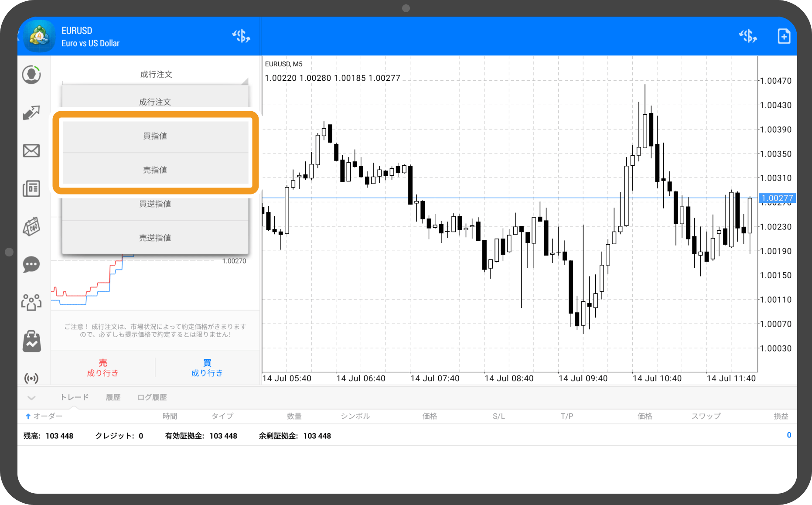Screen dimensions: 812x505
Task: Click the tick chart price 1.00270
Action: [x=234, y=261]
